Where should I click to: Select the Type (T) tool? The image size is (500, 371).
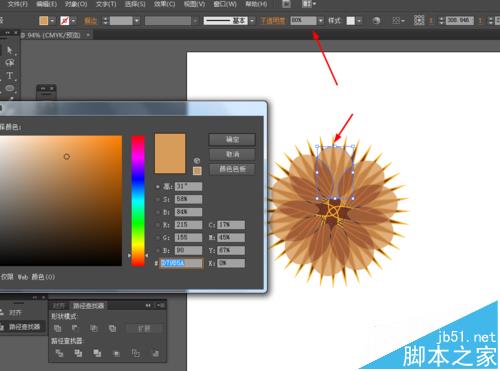click(10, 76)
